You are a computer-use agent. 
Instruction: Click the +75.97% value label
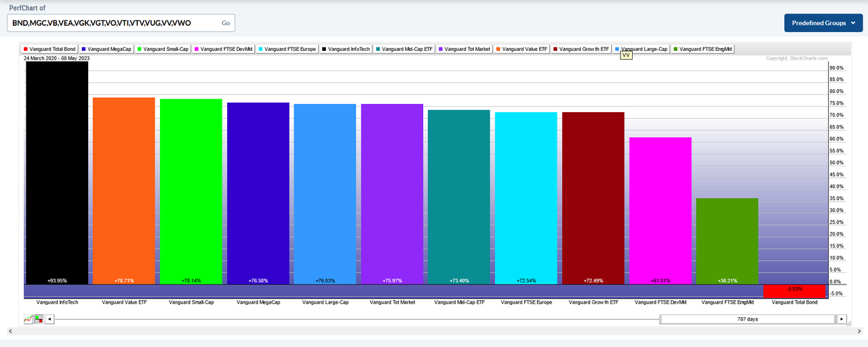[393, 280]
